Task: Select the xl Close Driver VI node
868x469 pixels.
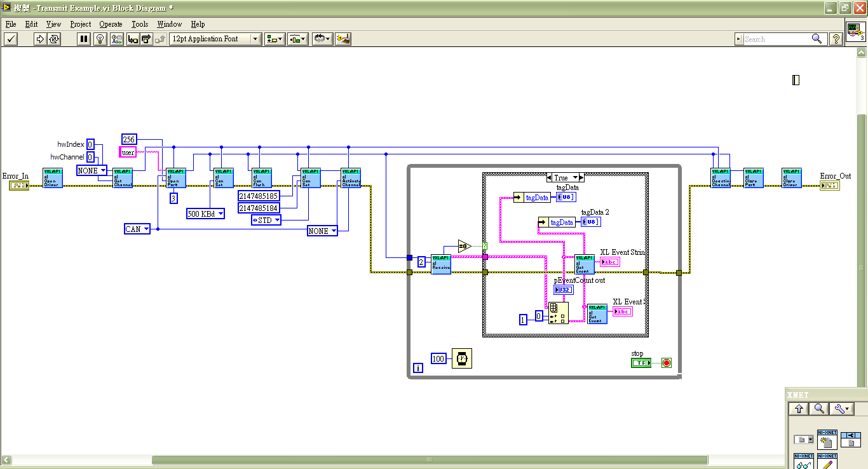Action: (x=792, y=178)
